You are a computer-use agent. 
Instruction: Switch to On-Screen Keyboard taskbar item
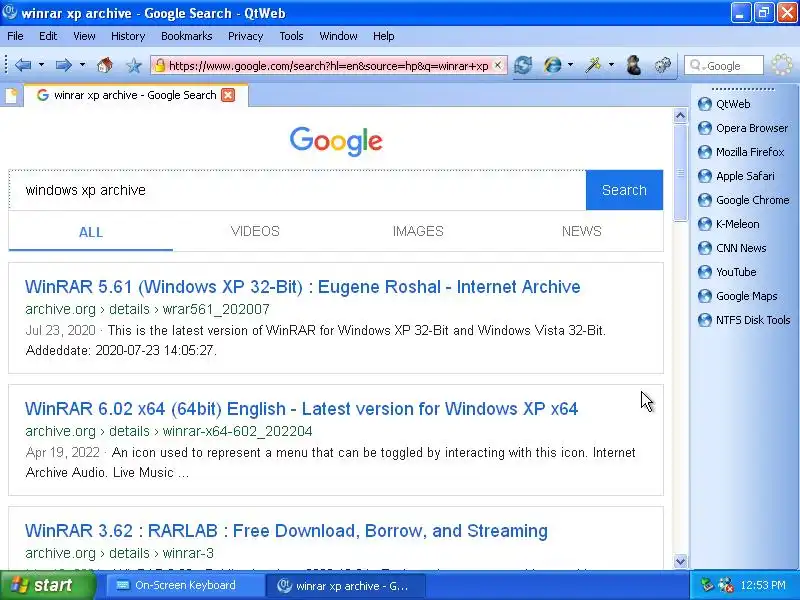(x=184, y=585)
